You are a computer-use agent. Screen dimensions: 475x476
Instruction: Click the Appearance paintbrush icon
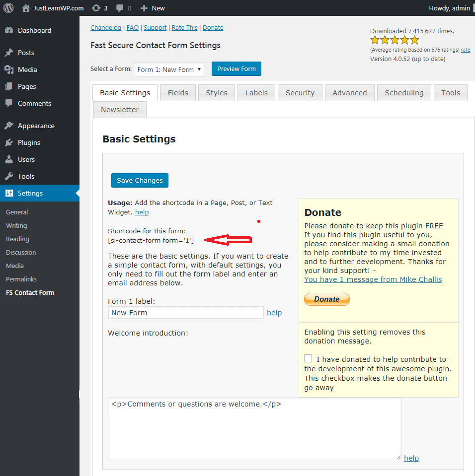(9, 126)
